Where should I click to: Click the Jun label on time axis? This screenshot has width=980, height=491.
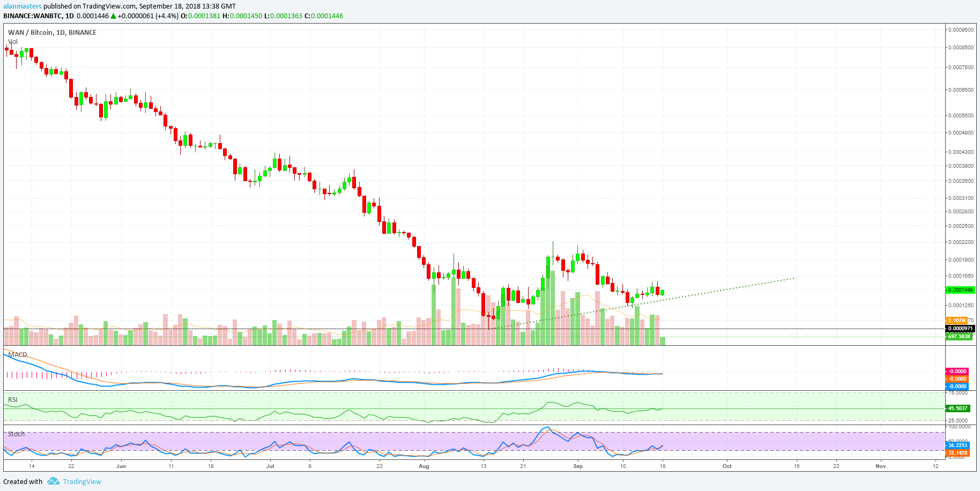121,466
